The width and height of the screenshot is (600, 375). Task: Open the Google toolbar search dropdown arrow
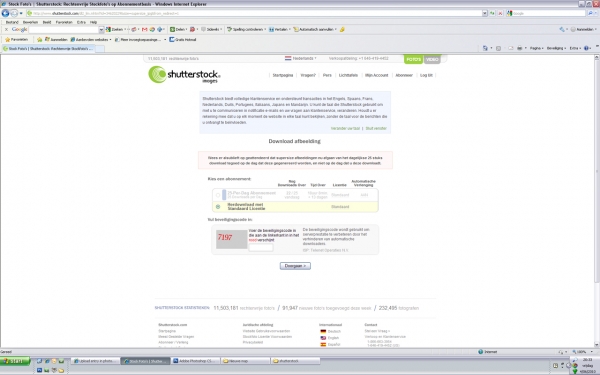coord(101,29)
